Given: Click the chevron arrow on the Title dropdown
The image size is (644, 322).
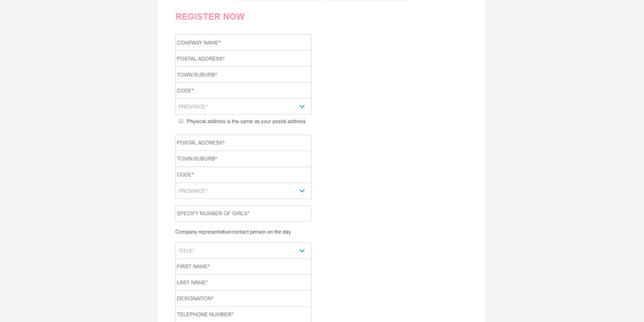Looking at the screenshot, I should [x=302, y=251].
